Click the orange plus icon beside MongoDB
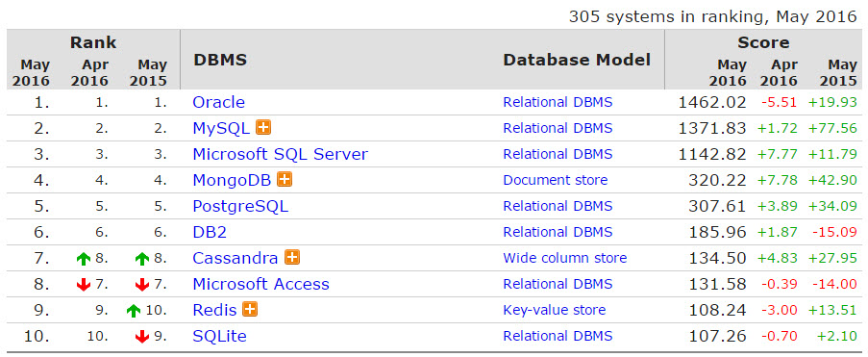 [285, 180]
